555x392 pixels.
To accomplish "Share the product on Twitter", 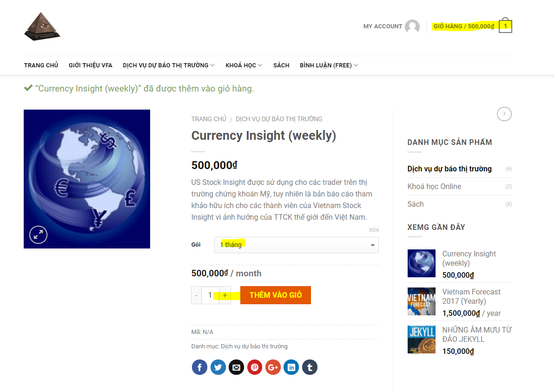I will click(x=218, y=367).
